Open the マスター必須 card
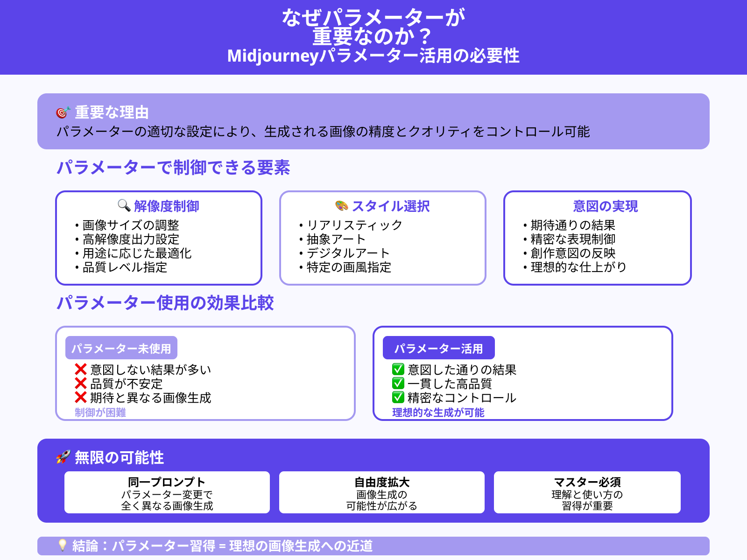The height and width of the screenshot is (560, 747). pos(587,492)
